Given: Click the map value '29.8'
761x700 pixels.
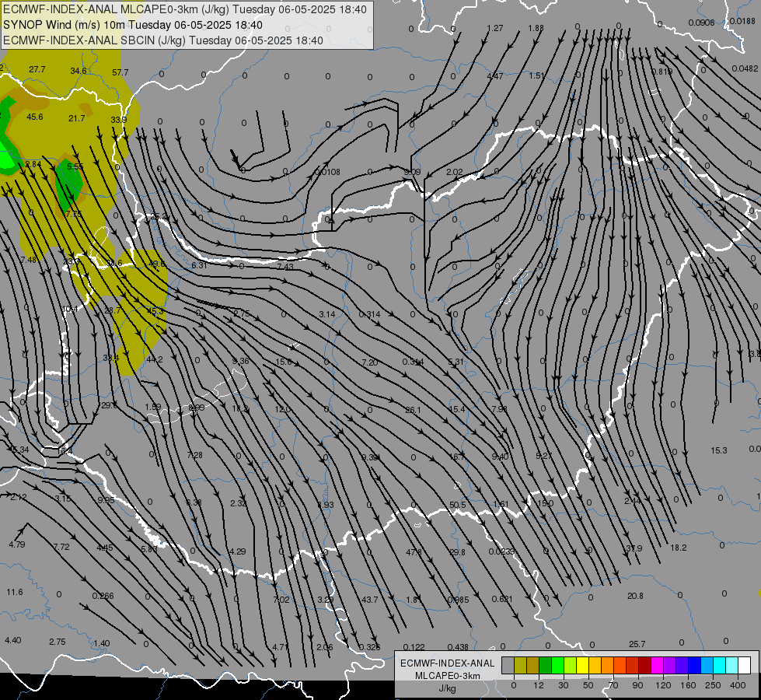Looking at the screenshot, I should [x=457, y=552].
